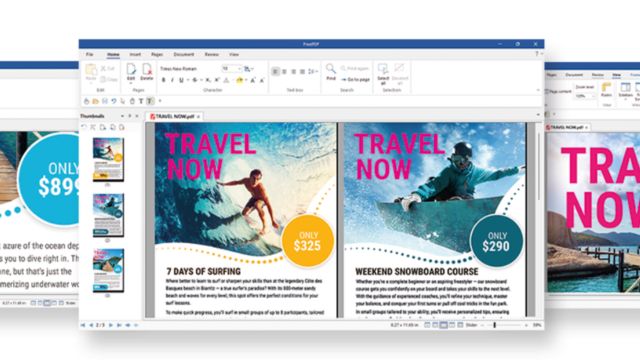Click the Undo icon in quick toolbar
The width and height of the screenshot is (640, 360).
(x=113, y=101)
